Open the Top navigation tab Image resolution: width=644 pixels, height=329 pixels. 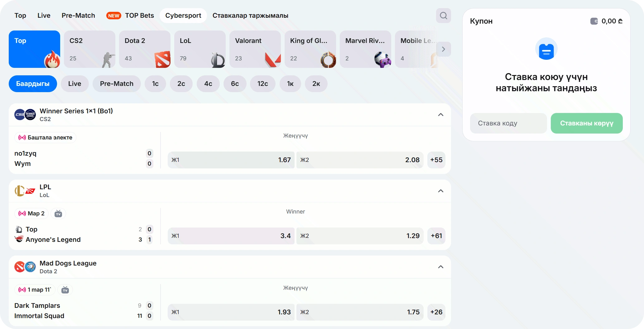pos(20,16)
